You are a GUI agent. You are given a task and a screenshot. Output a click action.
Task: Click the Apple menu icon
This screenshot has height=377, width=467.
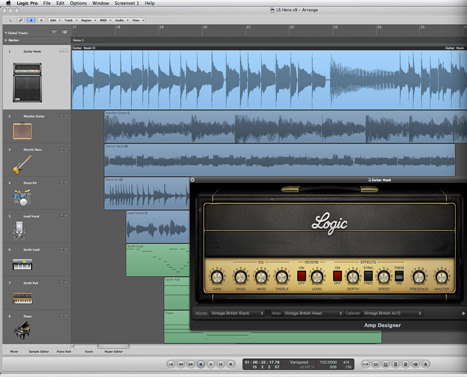8,3
